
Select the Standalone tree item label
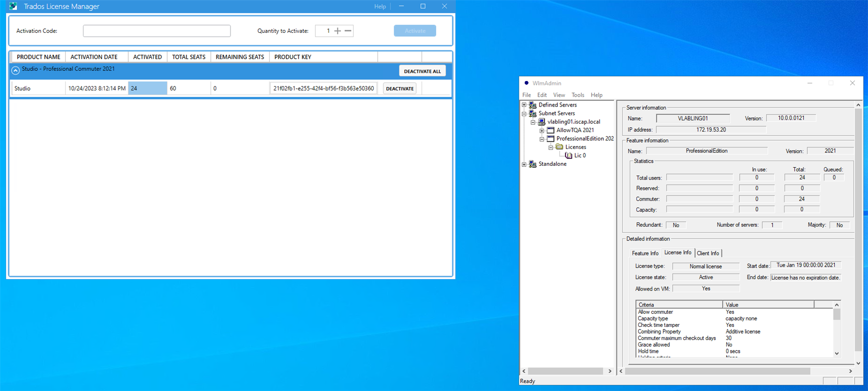(x=553, y=164)
